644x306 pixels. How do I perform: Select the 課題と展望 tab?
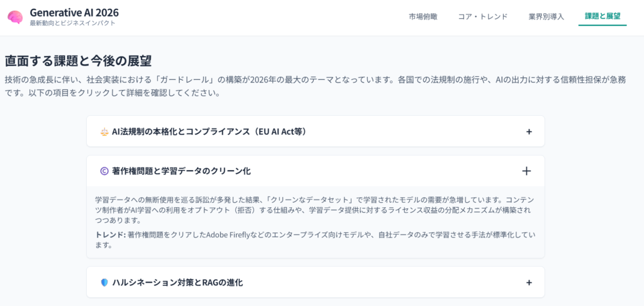tap(602, 17)
